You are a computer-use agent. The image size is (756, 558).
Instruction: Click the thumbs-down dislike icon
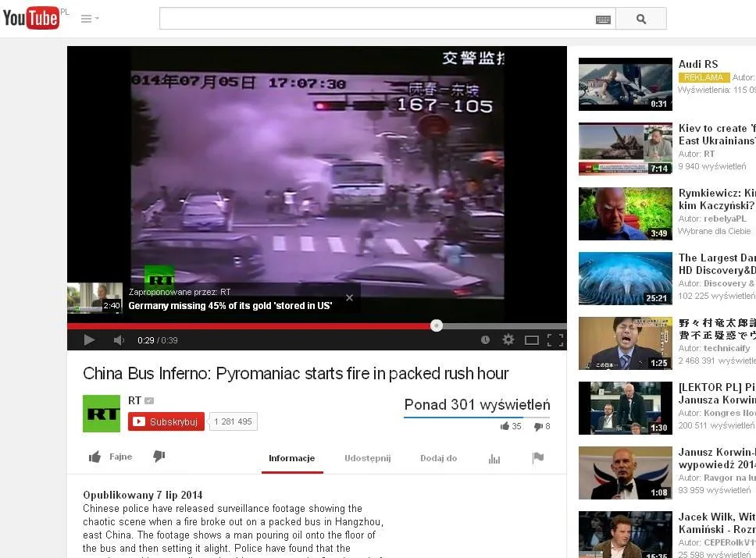coord(159,457)
